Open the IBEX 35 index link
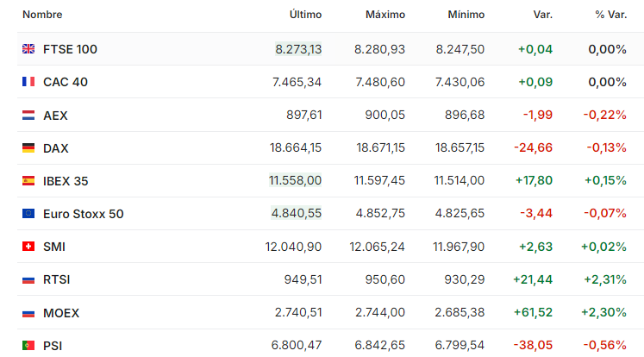This screenshot has height=357, width=644. pyautogui.click(x=66, y=181)
